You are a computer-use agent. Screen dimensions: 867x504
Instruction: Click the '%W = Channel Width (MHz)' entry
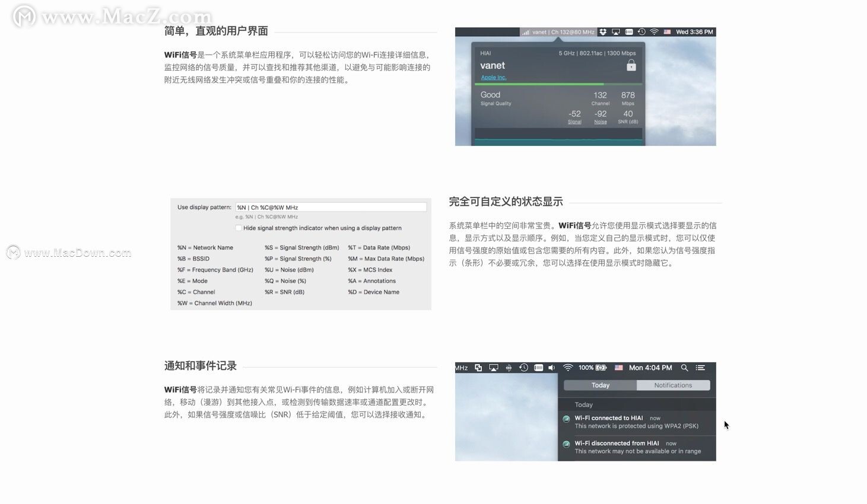215,304
